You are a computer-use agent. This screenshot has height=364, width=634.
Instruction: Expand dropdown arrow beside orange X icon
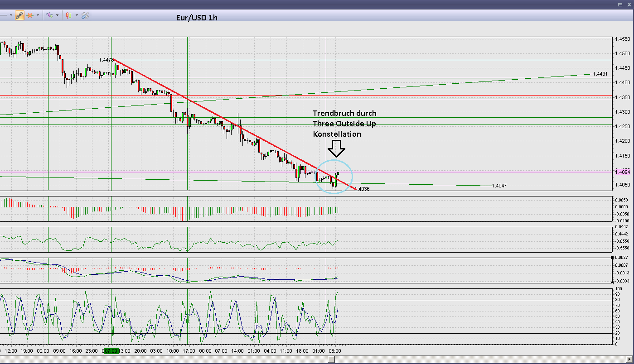[38, 15]
